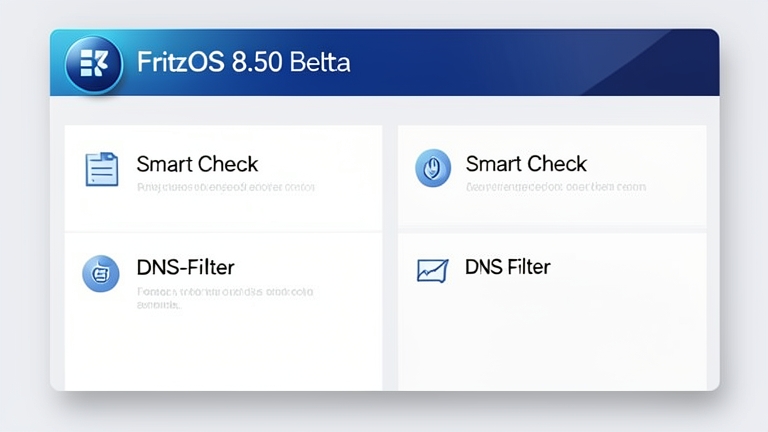Open the document icon beside the left Smart Check
Image resolution: width=768 pixels, height=432 pixels.
tap(102, 169)
